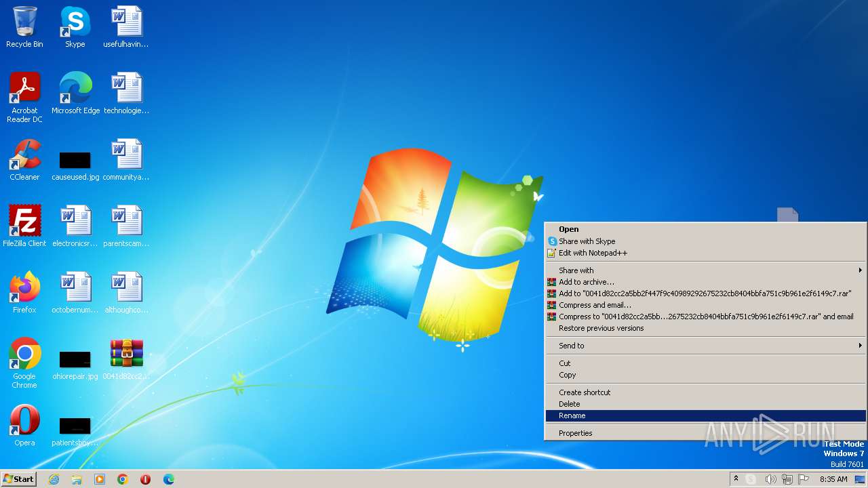The image size is (868, 488).
Task: Choose Open in the context menu
Action: [x=705, y=229]
